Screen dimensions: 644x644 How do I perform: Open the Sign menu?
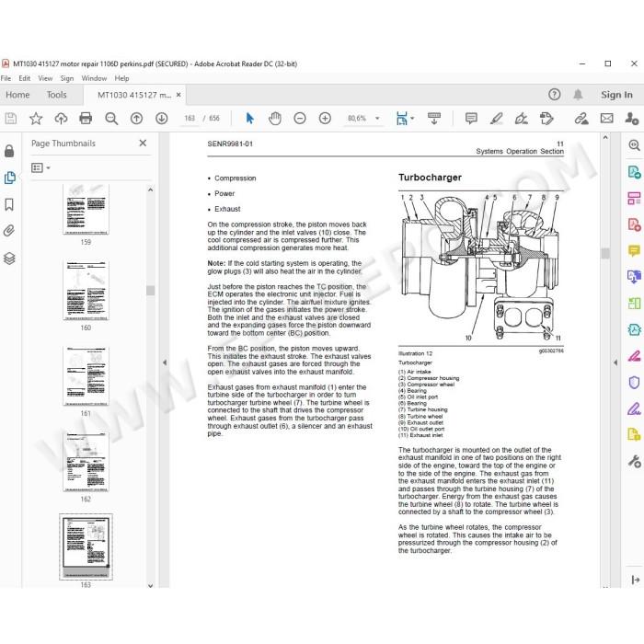tap(66, 78)
